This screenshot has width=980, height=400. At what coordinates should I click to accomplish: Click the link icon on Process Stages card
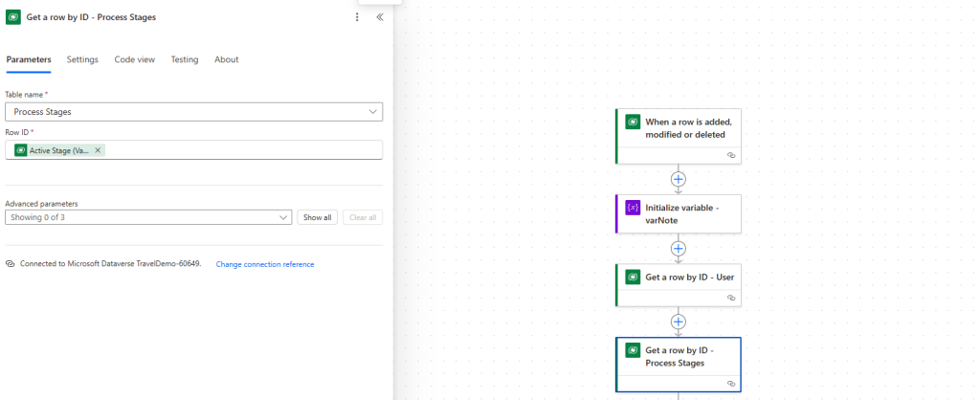click(731, 384)
